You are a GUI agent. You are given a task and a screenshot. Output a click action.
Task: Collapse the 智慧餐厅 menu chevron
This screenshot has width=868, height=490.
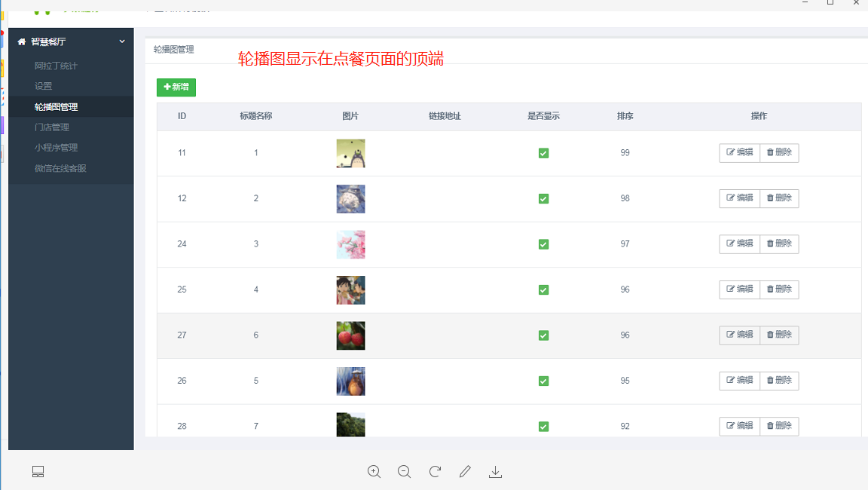point(122,41)
